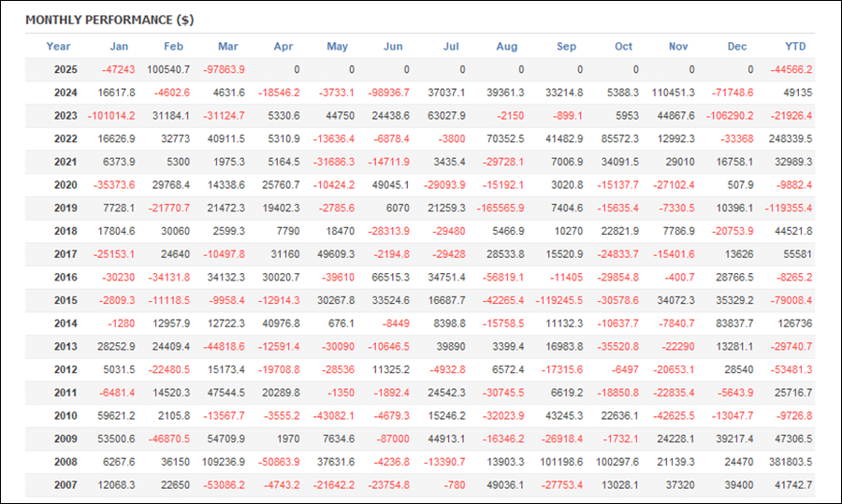Viewport: 842px width, 504px height.
Task: Click the 66515.3 value in 2016
Action: tap(390, 278)
